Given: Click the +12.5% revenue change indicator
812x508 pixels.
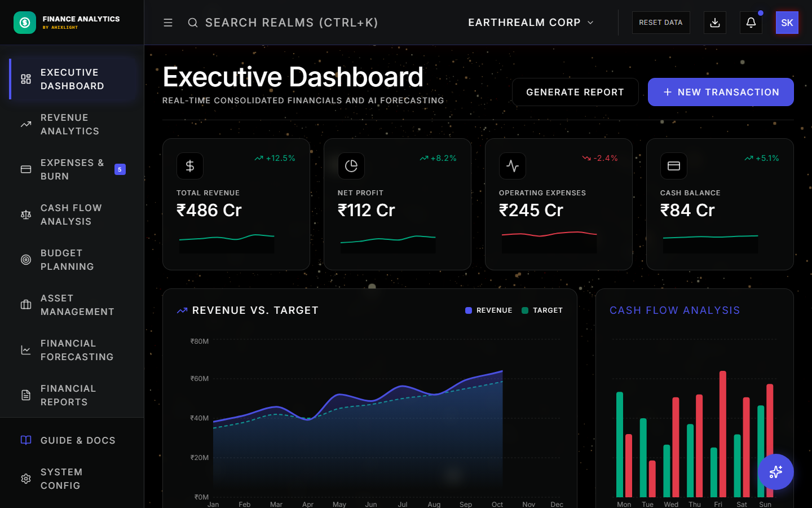Looking at the screenshot, I should 275,158.
